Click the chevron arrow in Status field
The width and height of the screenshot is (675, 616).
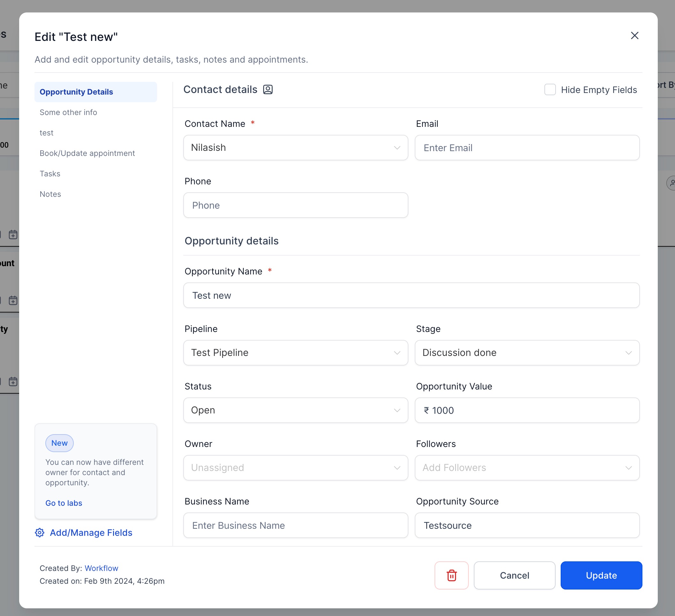pos(397,410)
